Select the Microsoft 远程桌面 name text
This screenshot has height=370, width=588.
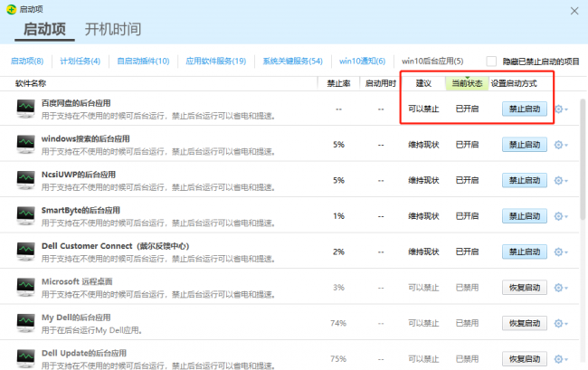[x=77, y=281]
